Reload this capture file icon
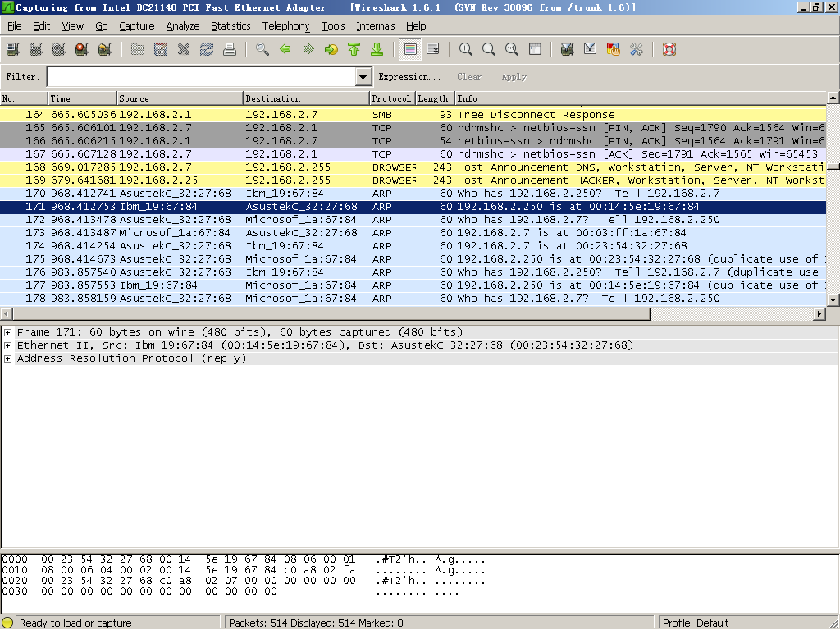The height and width of the screenshot is (630, 840). click(207, 50)
